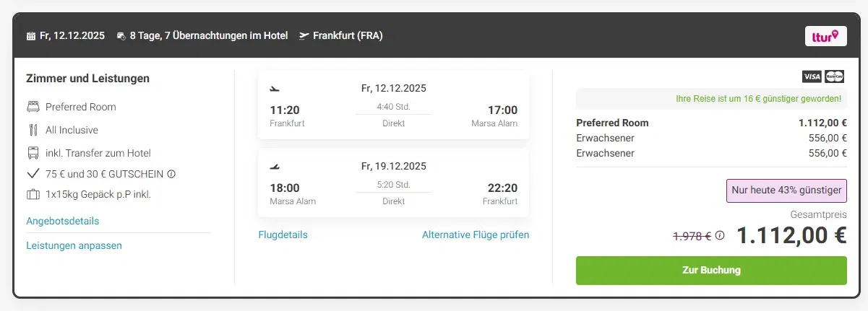Image resolution: width=868 pixels, height=311 pixels.
Task: Open the Flugdetails link
Action: pyautogui.click(x=283, y=235)
